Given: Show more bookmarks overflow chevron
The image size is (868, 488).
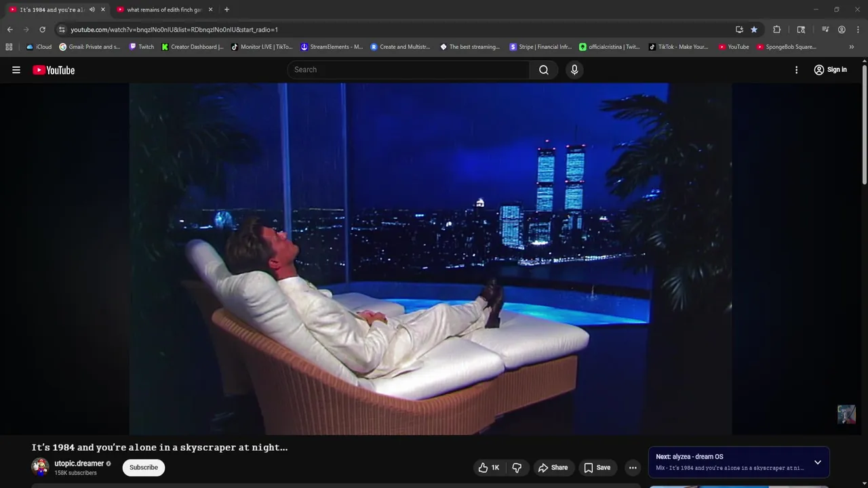Looking at the screenshot, I should [x=852, y=47].
